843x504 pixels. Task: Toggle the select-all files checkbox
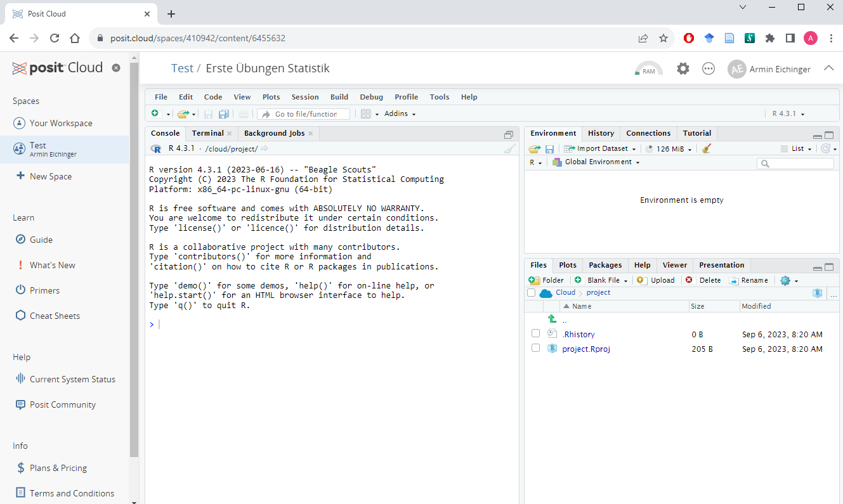pos(531,293)
